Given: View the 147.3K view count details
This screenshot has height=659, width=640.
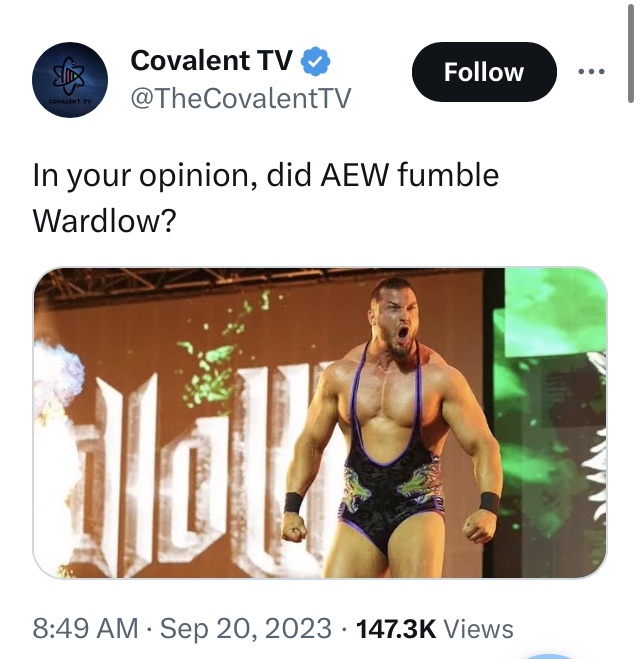Looking at the screenshot, I should (396, 629).
